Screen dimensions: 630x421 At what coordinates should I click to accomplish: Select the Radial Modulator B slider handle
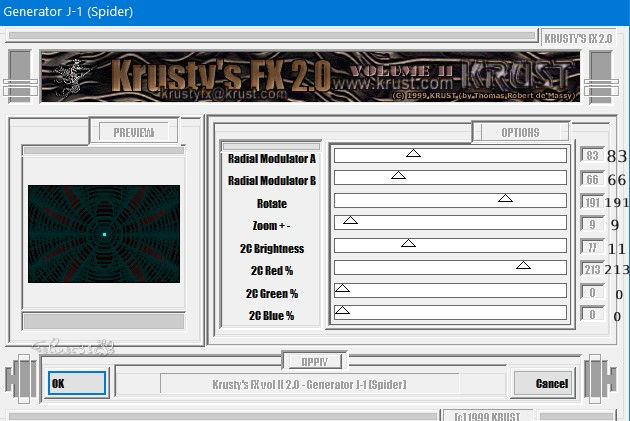pyautogui.click(x=398, y=175)
